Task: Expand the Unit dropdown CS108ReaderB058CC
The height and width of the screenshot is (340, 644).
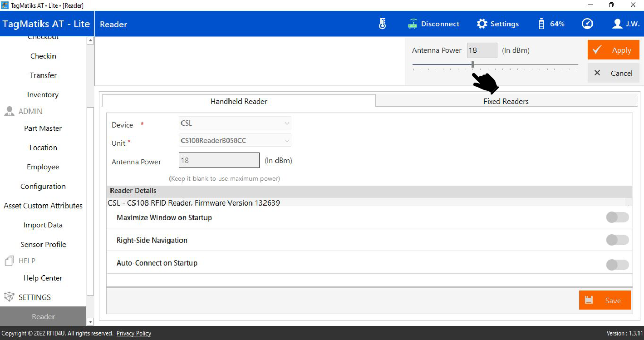Action: (235, 141)
